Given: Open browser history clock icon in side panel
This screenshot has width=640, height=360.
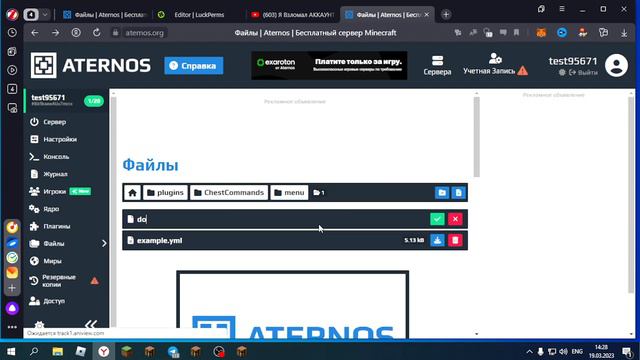Looking at the screenshot, I should tap(12, 33).
